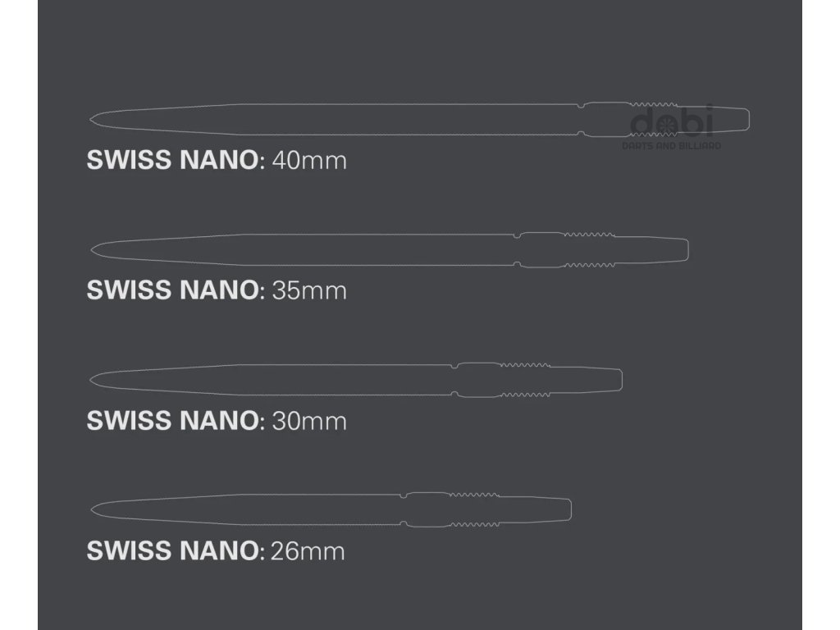840x630 pixels.
Task: Select the 'SWISS NANO: 35mm' label
Action: 217,290
